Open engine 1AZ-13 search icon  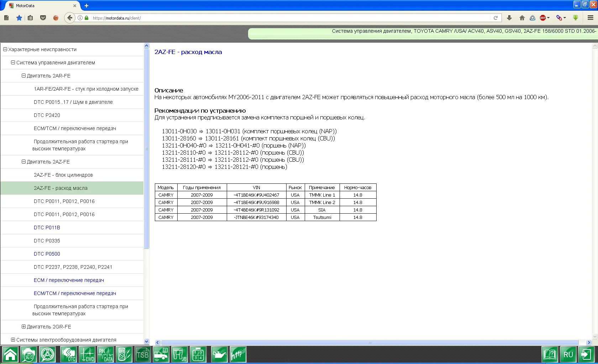[x=28, y=354]
